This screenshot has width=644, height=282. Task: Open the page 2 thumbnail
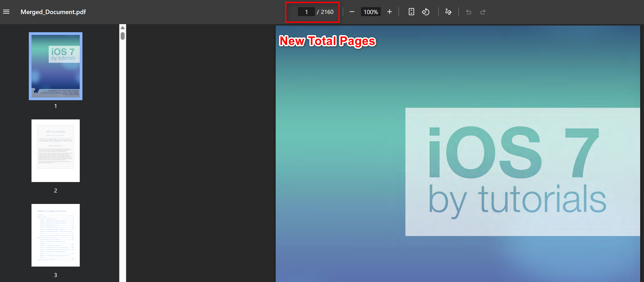pos(55,151)
